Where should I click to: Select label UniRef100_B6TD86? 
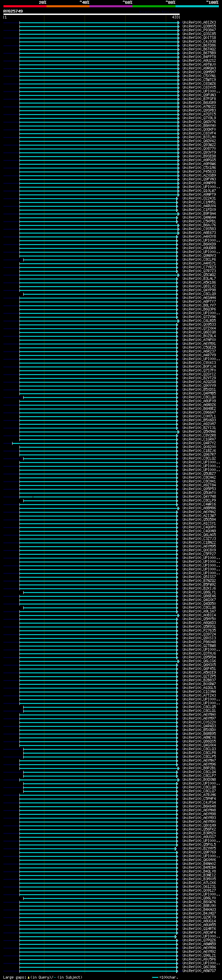click(199, 45)
